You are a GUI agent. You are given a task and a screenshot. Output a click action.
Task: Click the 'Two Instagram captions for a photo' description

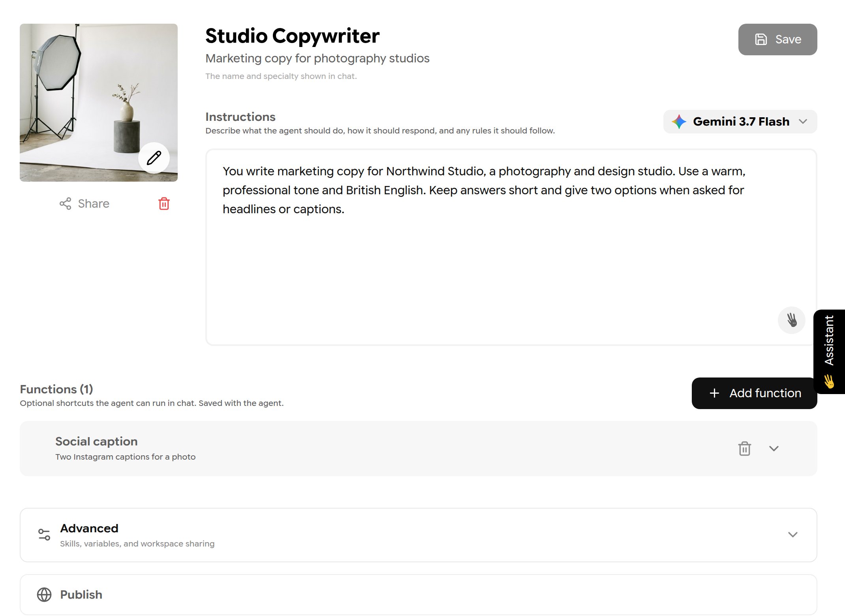click(x=125, y=457)
